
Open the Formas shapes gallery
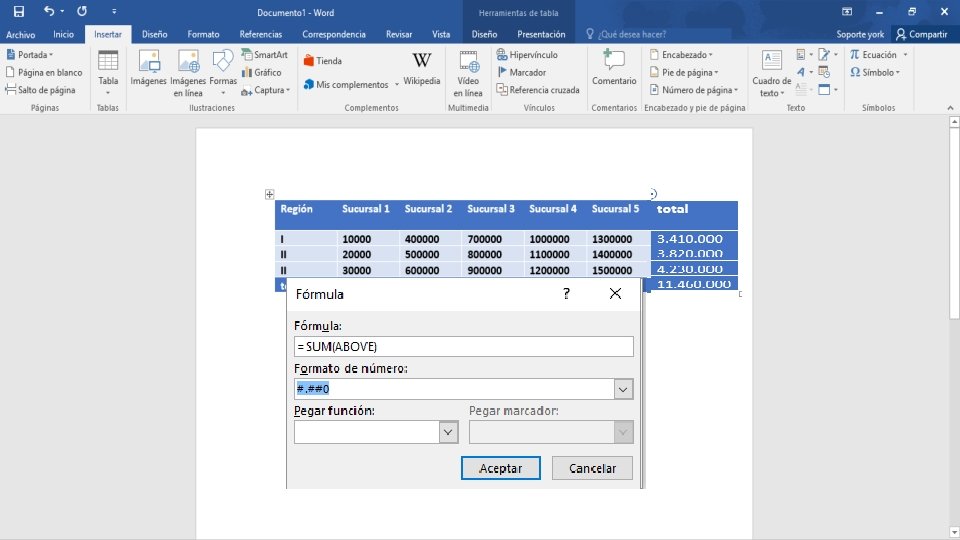click(223, 72)
